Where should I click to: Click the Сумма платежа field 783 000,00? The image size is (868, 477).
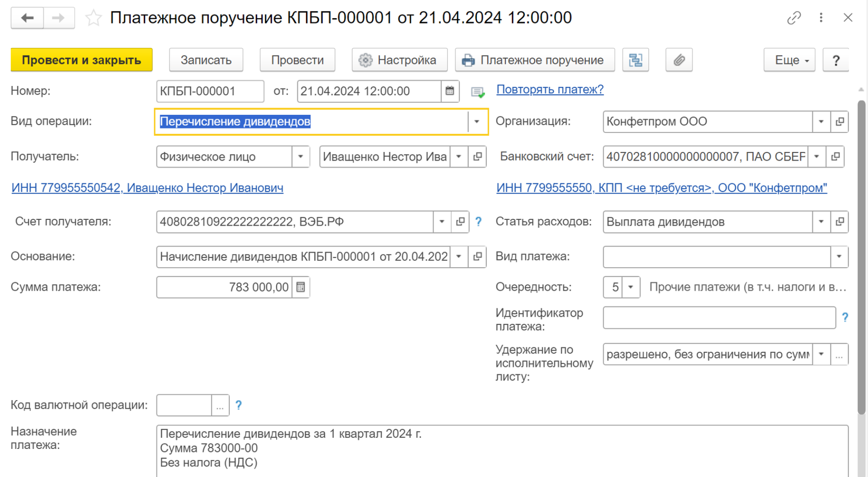224,287
